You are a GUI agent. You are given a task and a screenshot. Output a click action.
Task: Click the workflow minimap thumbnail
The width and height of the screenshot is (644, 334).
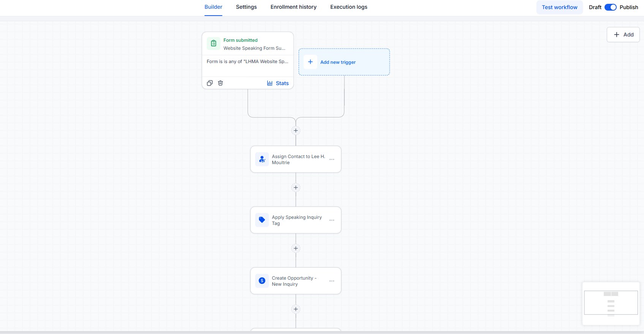coord(611,303)
